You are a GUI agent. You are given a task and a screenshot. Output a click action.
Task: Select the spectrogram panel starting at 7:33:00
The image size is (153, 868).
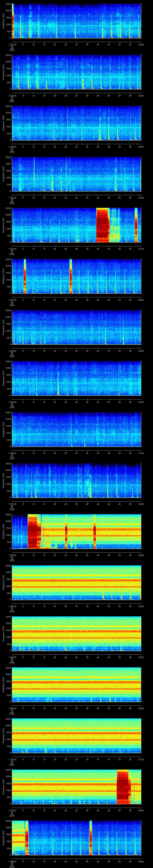coord(76,582)
